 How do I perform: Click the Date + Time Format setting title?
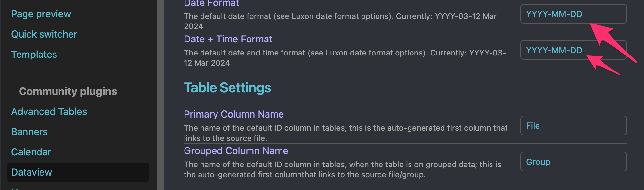[x=228, y=39]
